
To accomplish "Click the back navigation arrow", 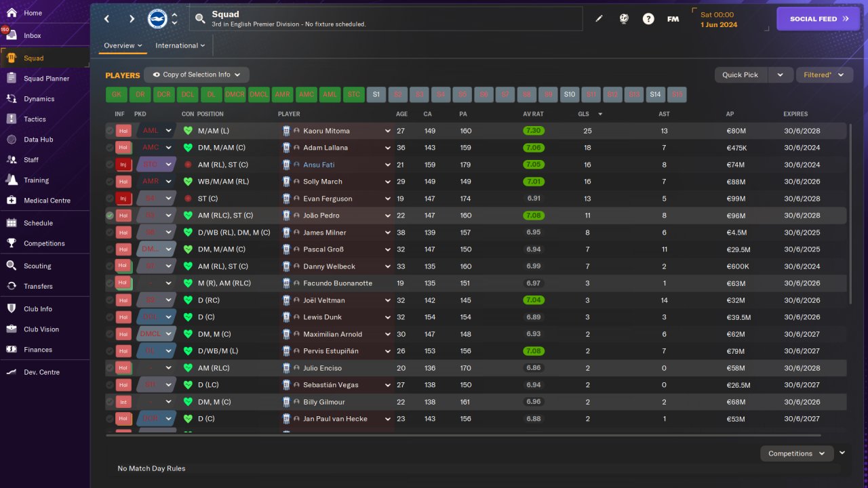I will tap(107, 19).
